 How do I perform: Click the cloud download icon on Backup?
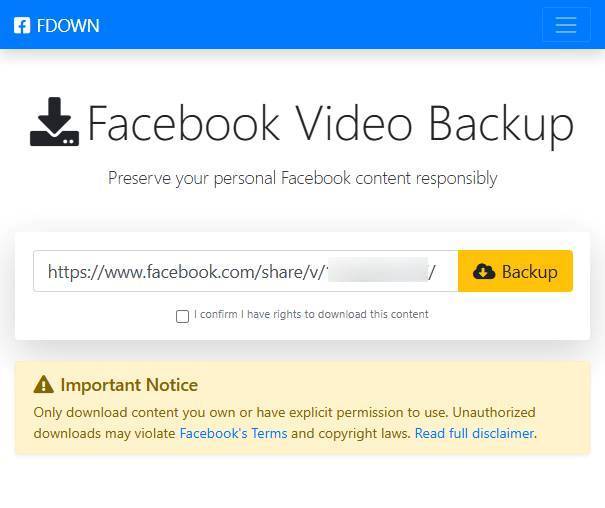(x=484, y=271)
